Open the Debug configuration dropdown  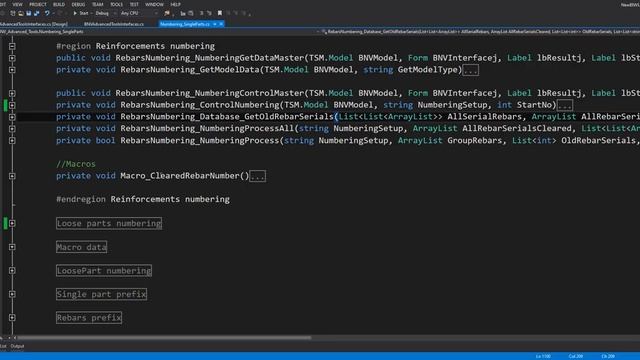pyautogui.click(x=104, y=13)
